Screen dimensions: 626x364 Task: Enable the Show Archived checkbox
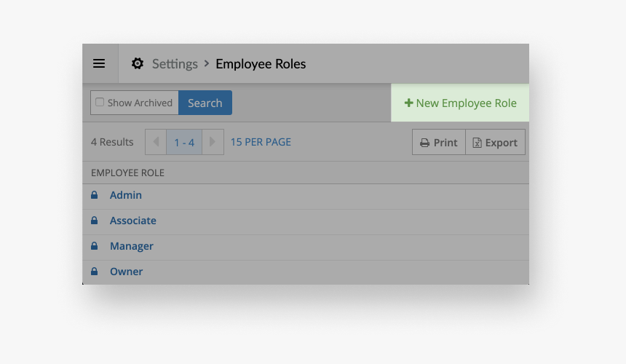[x=100, y=103]
